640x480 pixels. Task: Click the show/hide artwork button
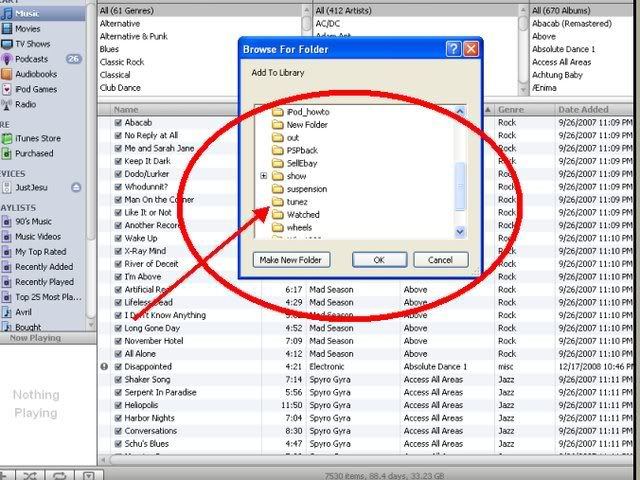[x=88, y=472]
